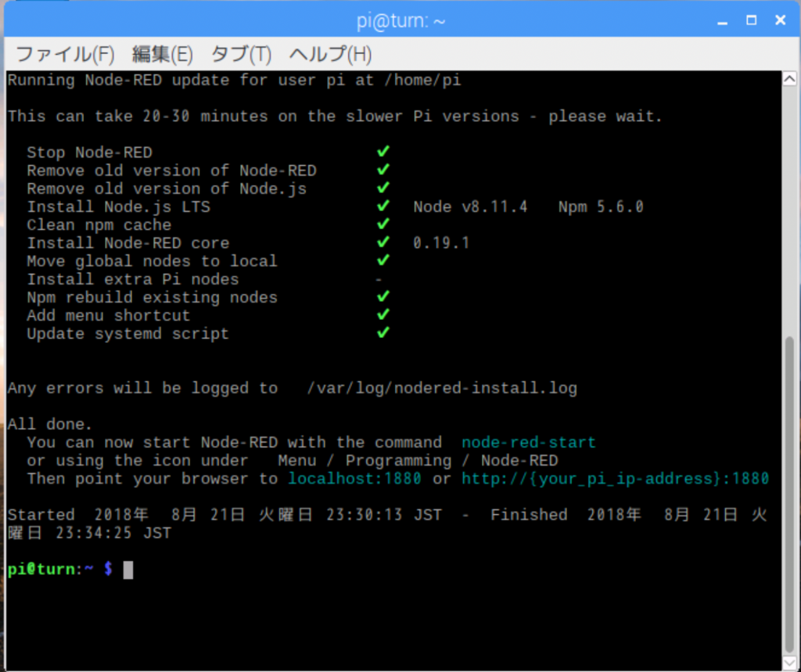
Task: Click the check beside Remove old version of Node-RED
Action: (x=383, y=169)
